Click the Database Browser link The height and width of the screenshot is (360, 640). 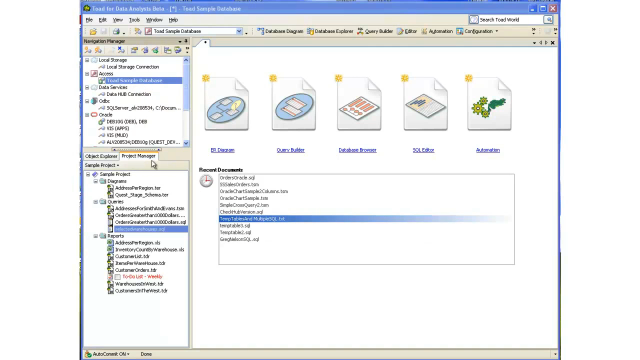click(357, 150)
